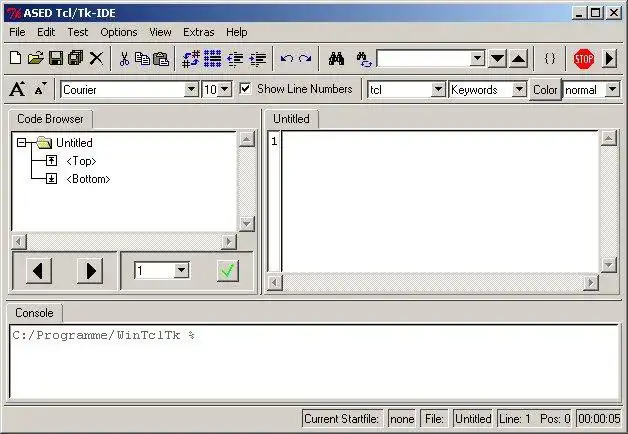Stop execution with the red STOP icon
Viewport: 628px width, 434px height.
[x=584, y=59]
